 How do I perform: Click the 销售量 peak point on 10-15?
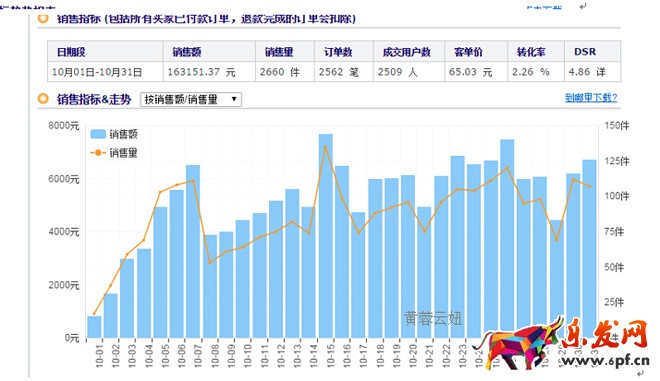(x=325, y=146)
